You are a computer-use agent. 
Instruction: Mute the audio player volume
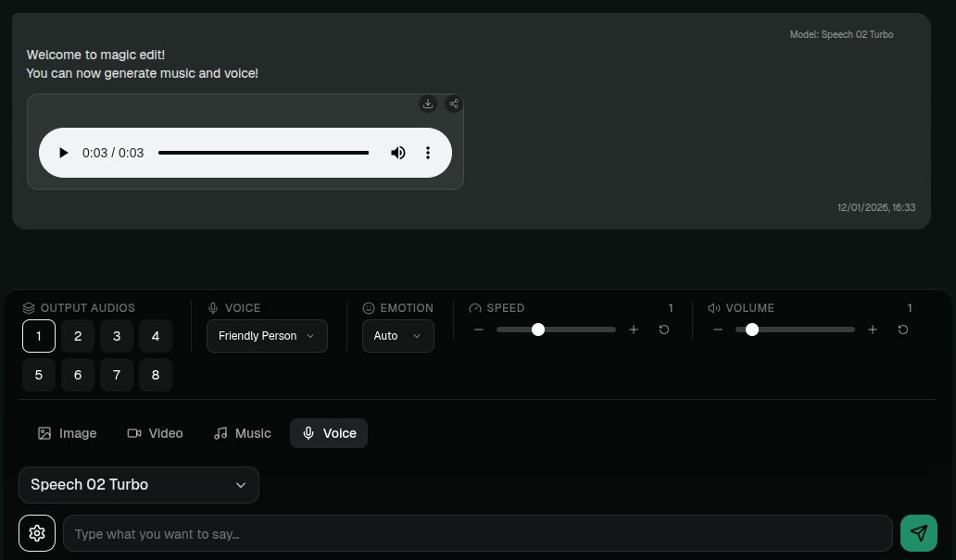coord(397,153)
